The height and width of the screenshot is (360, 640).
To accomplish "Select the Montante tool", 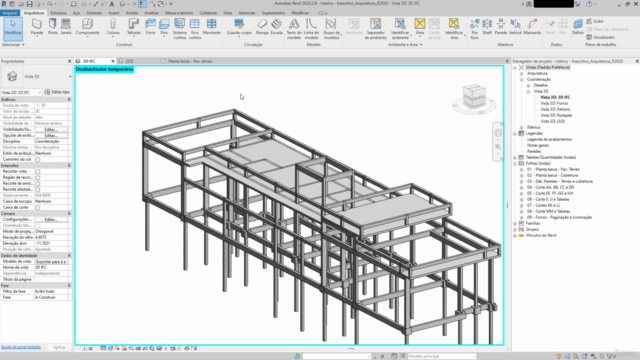I will (211, 27).
